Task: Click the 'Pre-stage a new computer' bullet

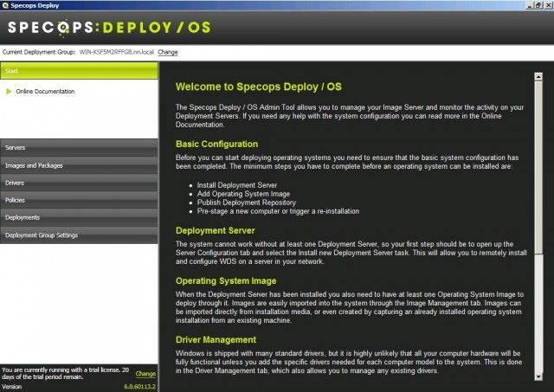Action: pyautogui.click(x=278, y=211)
